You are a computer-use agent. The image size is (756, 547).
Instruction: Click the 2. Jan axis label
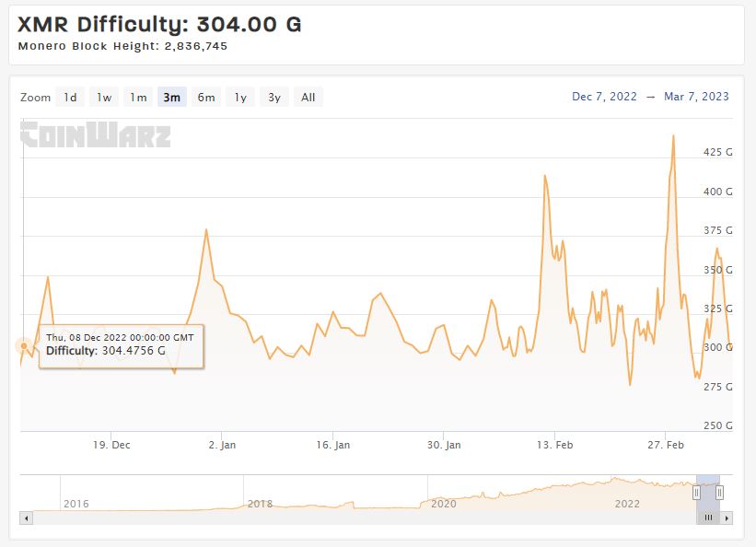pyautogui.click(x=222, y=445)
